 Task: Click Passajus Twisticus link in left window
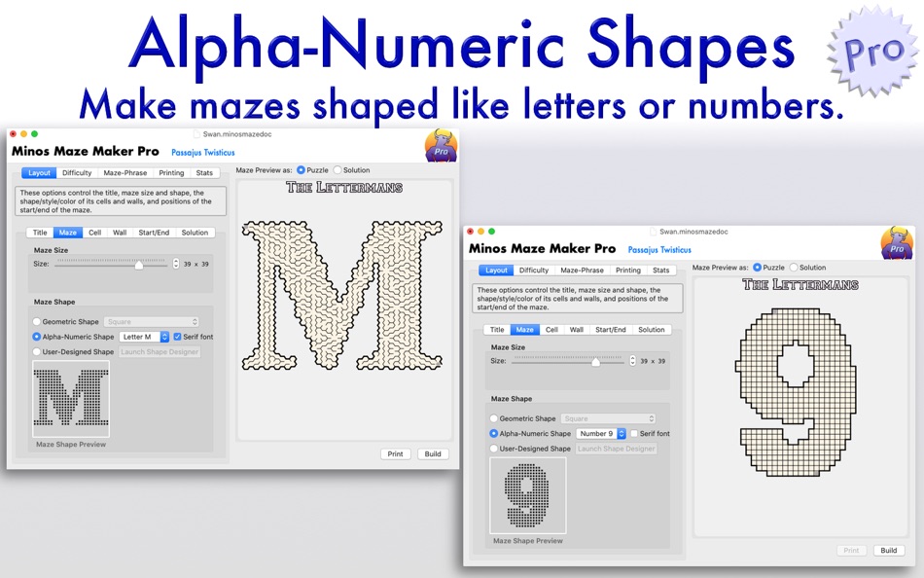(x=203, y=153)
